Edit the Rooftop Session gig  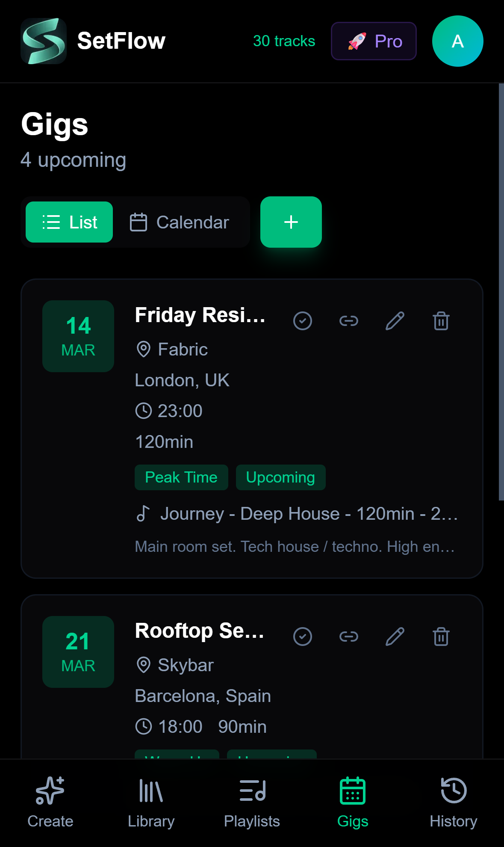tap(394, 636)
